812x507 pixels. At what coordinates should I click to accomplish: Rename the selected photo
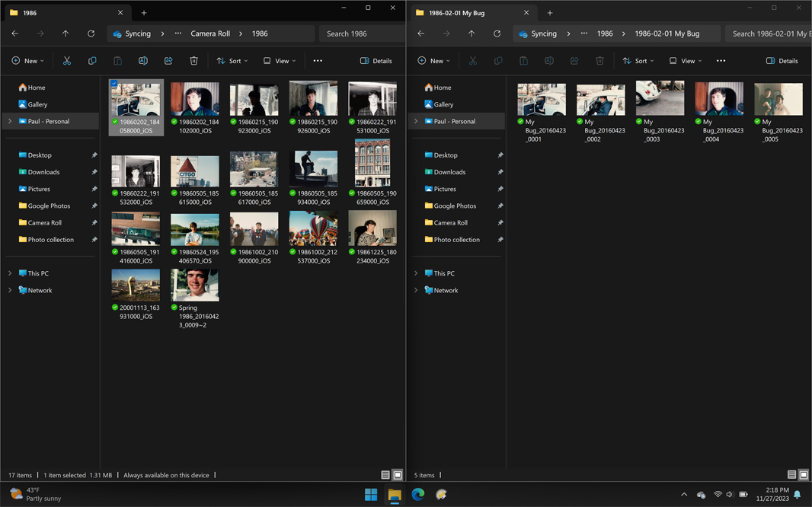coord(142,60)
